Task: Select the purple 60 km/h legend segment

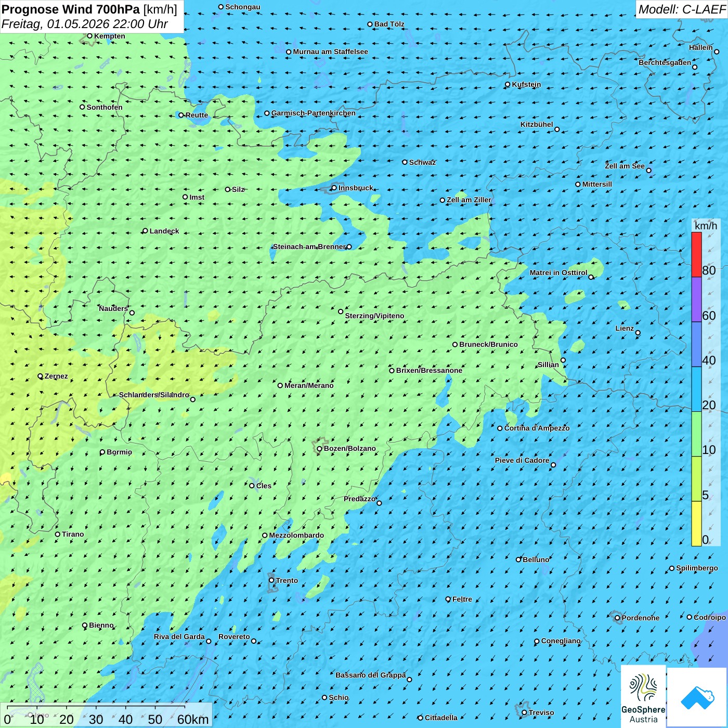Action: 696,299
